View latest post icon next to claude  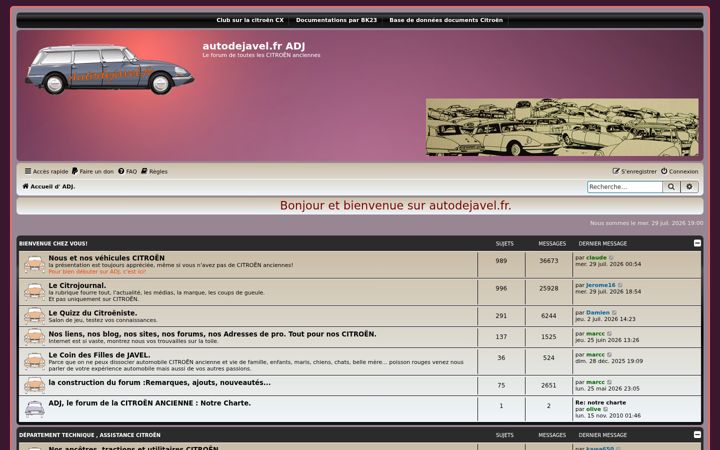click(x=611, y=258)
